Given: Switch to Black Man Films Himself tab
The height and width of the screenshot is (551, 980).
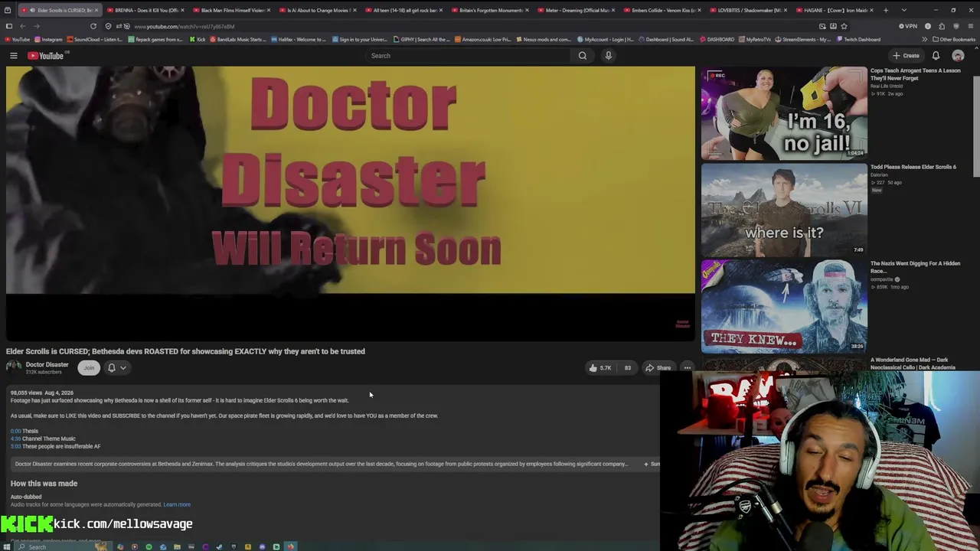Looking at the screenshot, I should pos(231,10).
